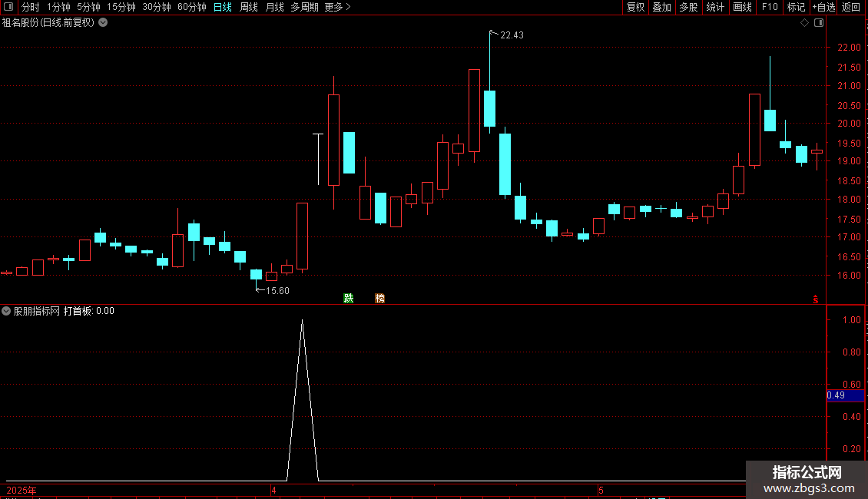This screenshot has width=868, height=499.
Task: Open 多股 multi-stock view
Action: point(689,7)
